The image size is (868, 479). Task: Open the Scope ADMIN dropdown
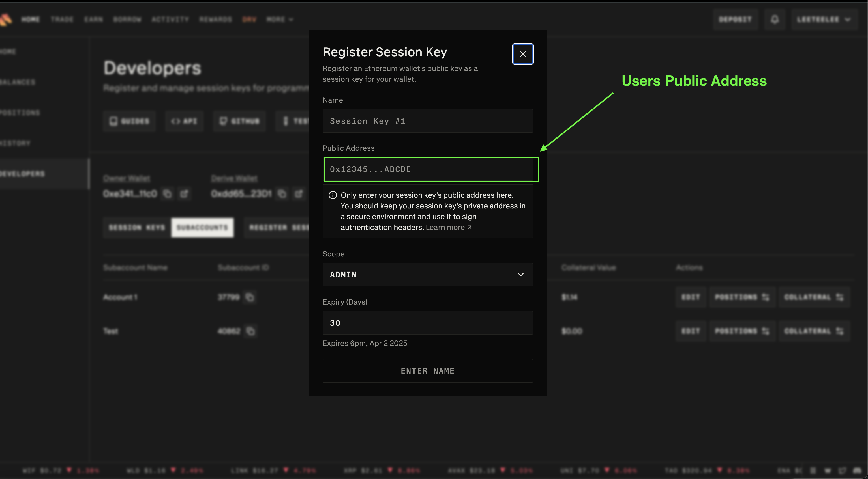coord(428,275)
